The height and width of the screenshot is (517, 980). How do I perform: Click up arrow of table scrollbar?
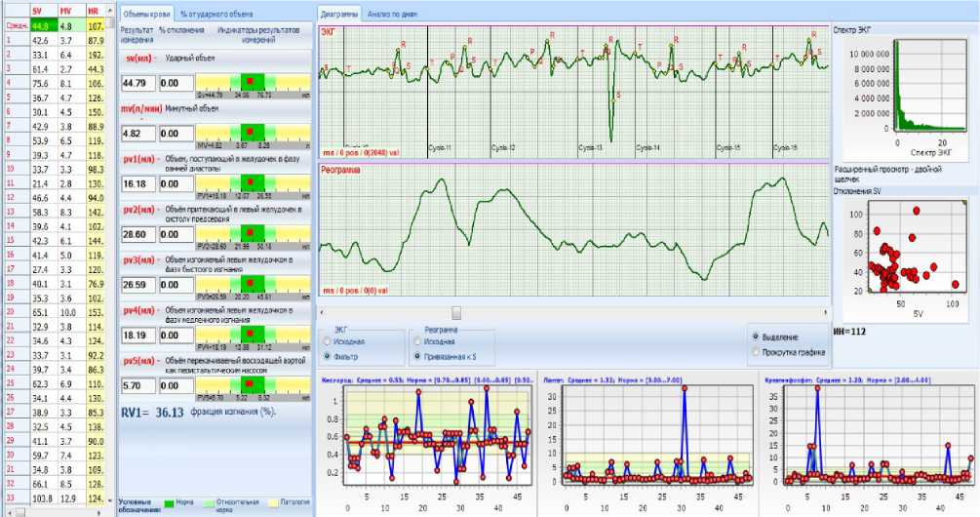pyautogui.click(x=110, y=11)
